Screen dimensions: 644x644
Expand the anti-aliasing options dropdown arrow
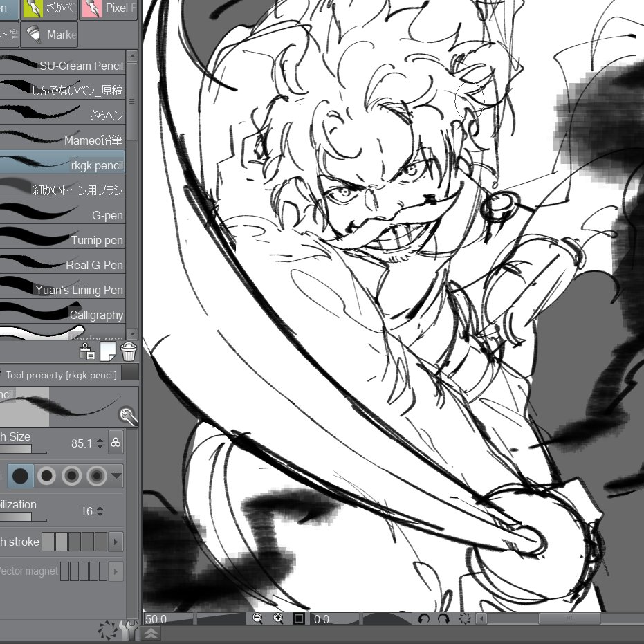(116, 476)
